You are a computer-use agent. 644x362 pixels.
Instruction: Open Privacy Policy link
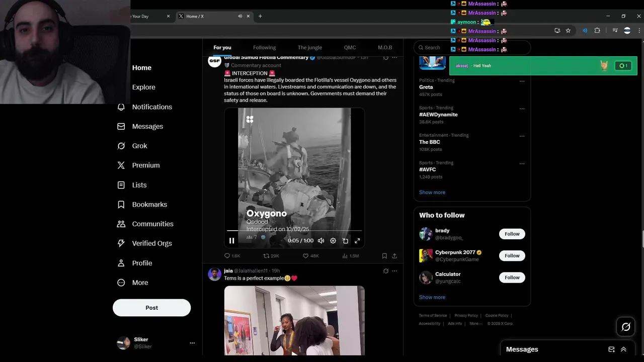tap(466, 316)
